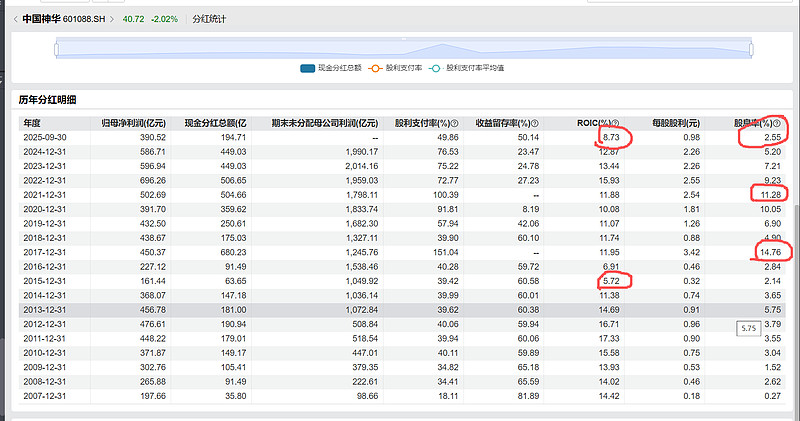The image size is (800, 421).
Task: Click right handle of chart range slider
Action: click(x=750, y=46)
